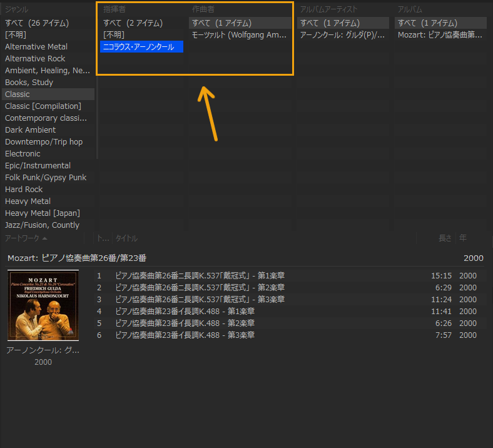Select album artist 'アーノンクール: グルダ(P)/...'
Screen dimensions: 493x448
click(x=343, y=35)
